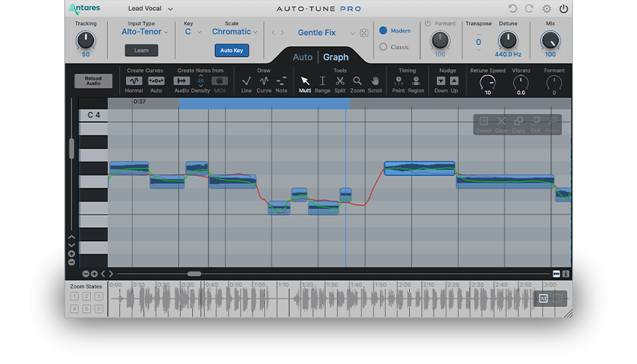Image resolution: width=637 pixels, height=364 pixels.
Task: Click the Zoom magnifier tool
Action: coord(357,81)
